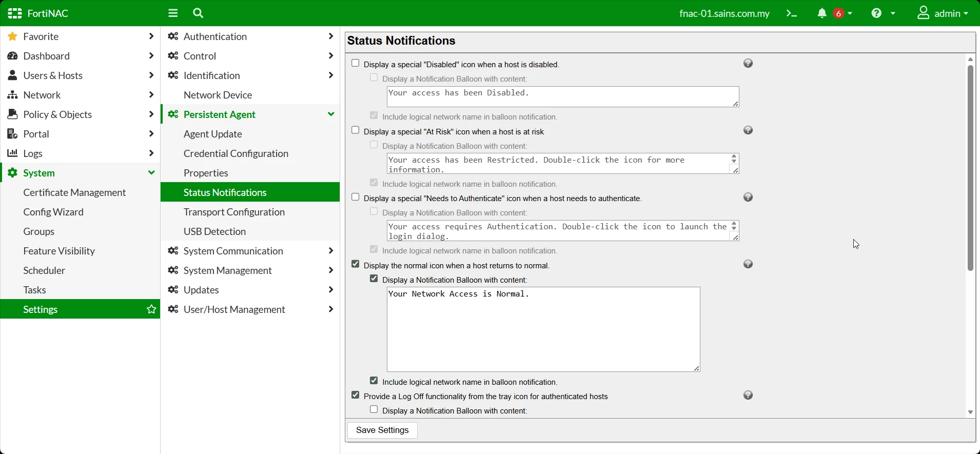The width and height of the screenshot is (980, 454).
Task: Enable the special "Disabled" icon checkbox
Action: [356, 63]
